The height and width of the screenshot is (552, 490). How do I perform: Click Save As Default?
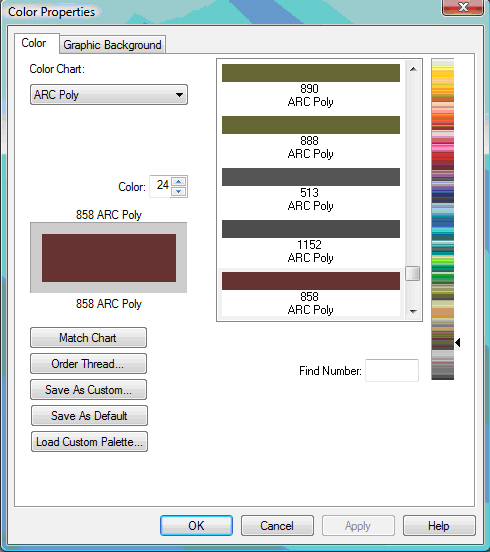(x=89, y=416)
